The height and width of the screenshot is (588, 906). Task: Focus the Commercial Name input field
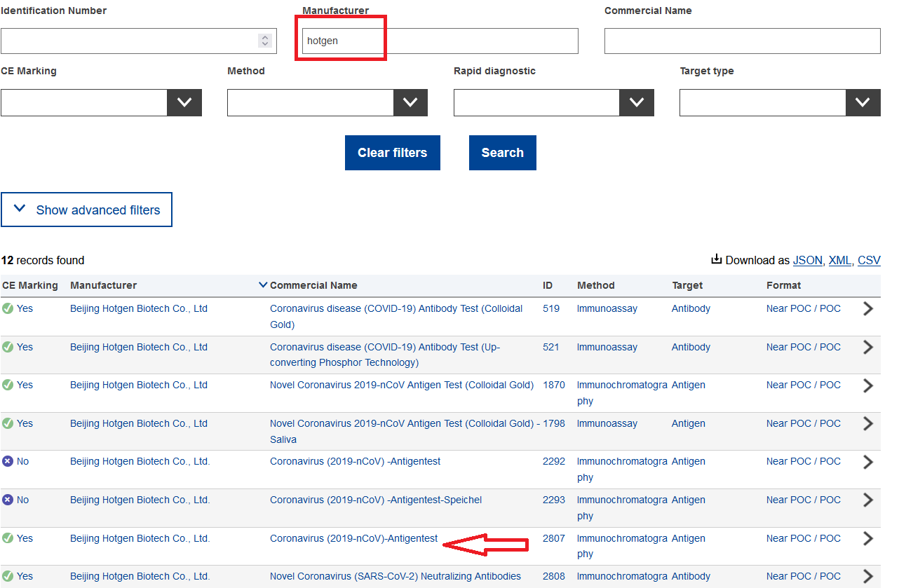(743, 41)
